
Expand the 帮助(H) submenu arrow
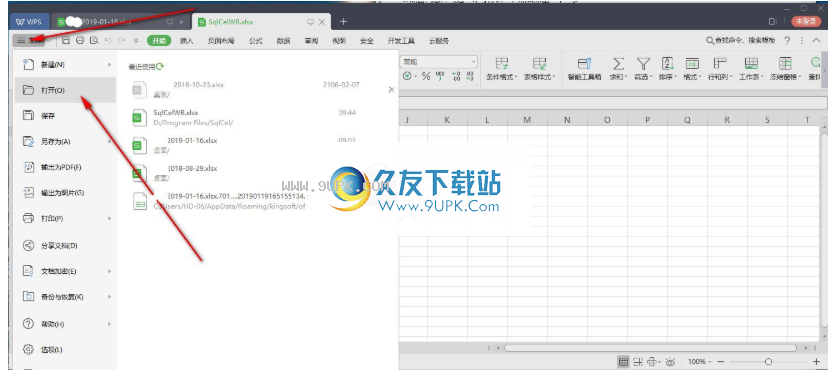109,324
